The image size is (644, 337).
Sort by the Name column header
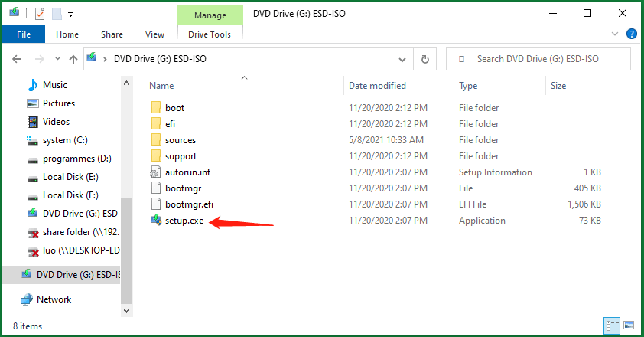tap(161, 86)
